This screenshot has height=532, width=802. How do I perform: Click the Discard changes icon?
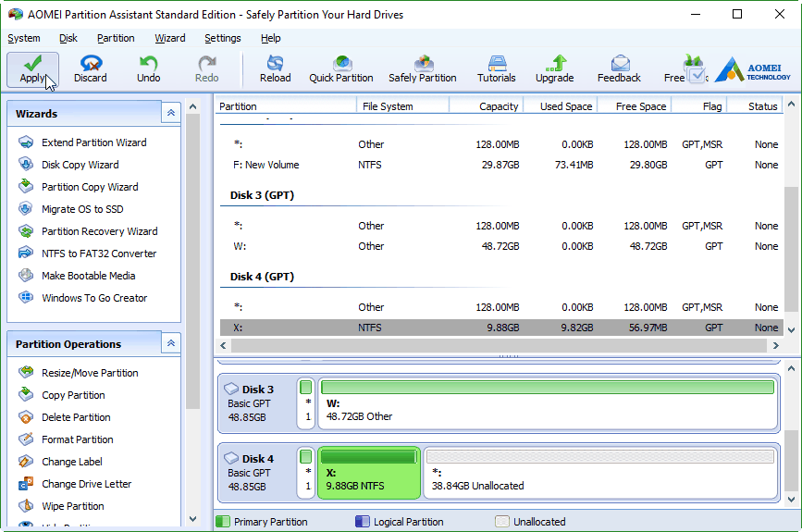(x=91, y=69)
